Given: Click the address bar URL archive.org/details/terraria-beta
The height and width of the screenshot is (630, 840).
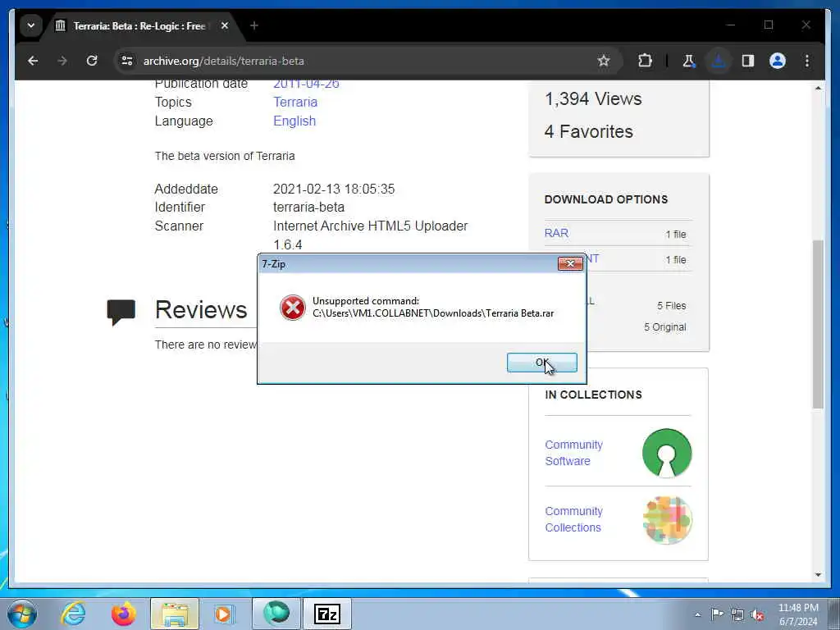Looking at the screenshot, I should (x=223, y=61).
